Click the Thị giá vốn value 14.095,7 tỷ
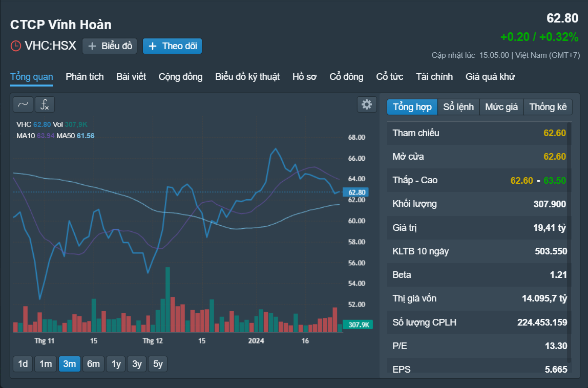Screen dimensions: 588x388 tap(544, 298)
